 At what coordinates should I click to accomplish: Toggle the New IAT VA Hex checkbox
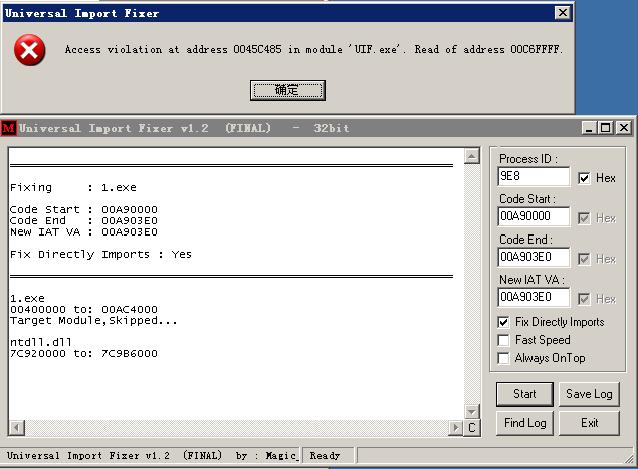584,299
